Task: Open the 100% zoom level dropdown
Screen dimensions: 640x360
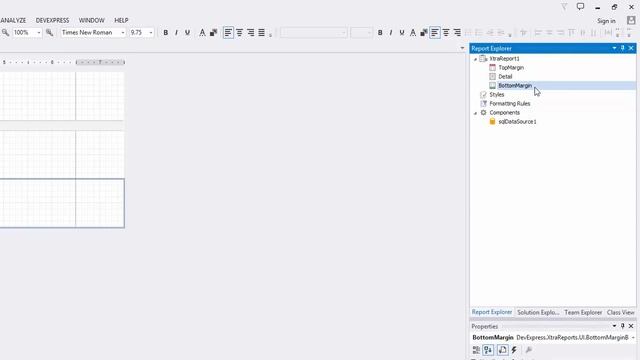Action: click(x=39, y=33)
